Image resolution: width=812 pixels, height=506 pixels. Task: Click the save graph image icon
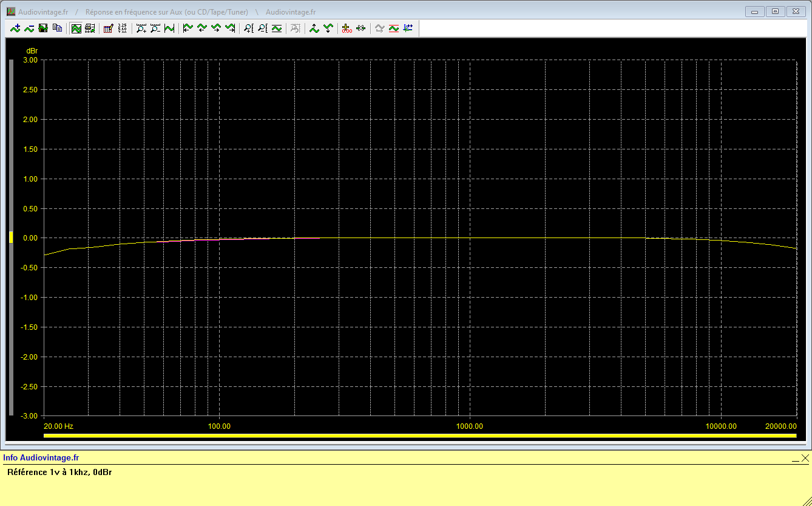43,28
